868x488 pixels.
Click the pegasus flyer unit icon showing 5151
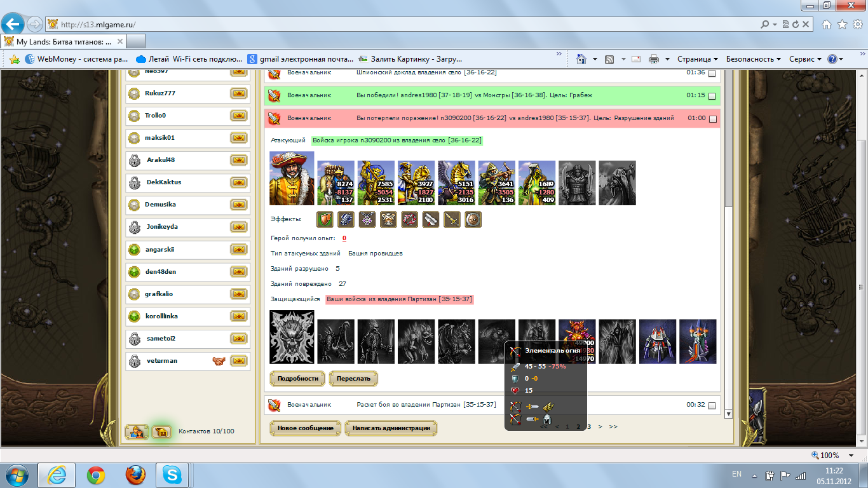tap(457, 183)
